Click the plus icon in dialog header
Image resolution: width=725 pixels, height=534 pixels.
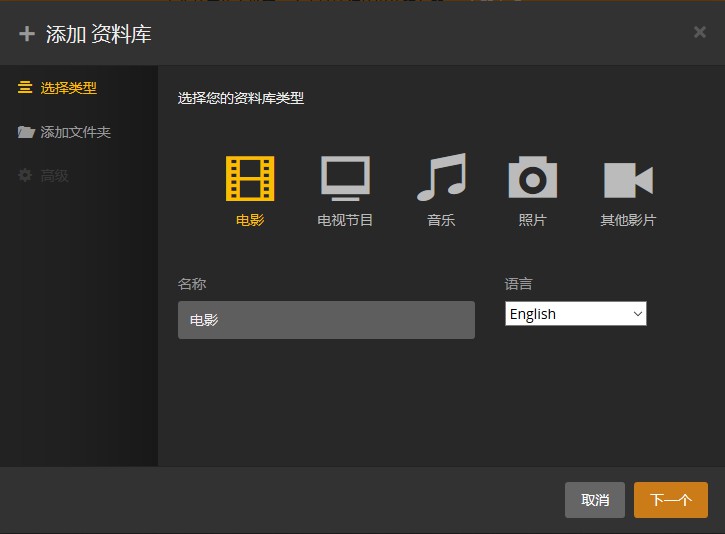(x=27, y=34)
